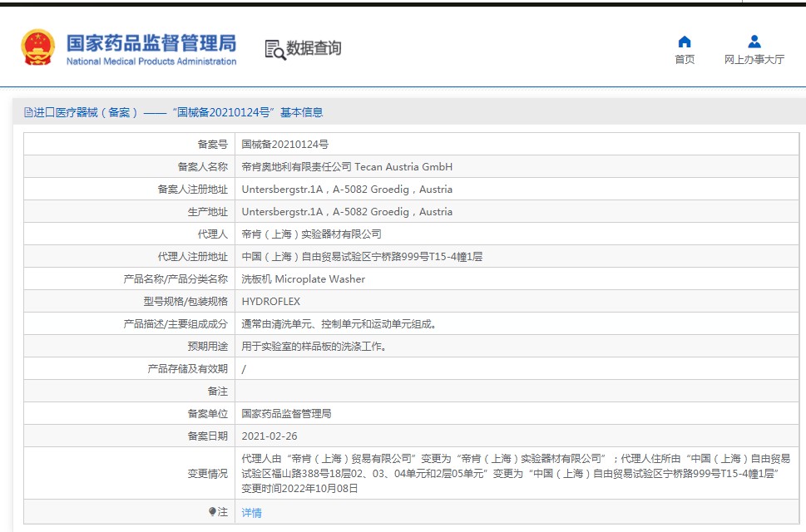Click the 备案人名称 row label
Screen dimensions: 806x532
tap(202, 167)
